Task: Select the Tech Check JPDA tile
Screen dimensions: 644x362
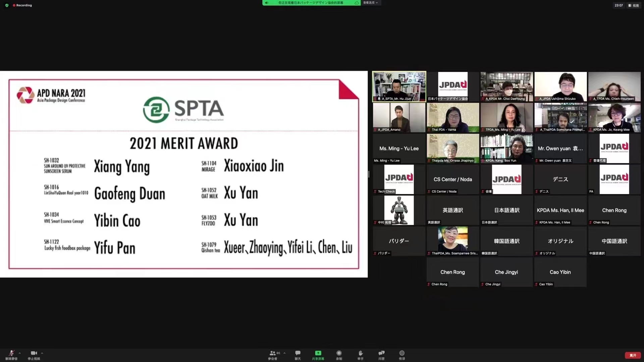Action: coord(399,179)
